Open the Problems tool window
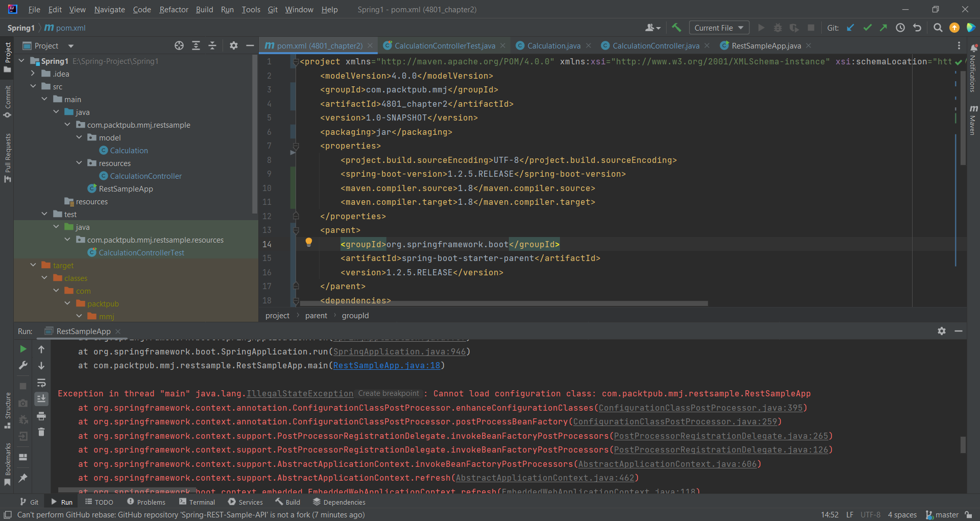980x521 pixels. [146, 502]
